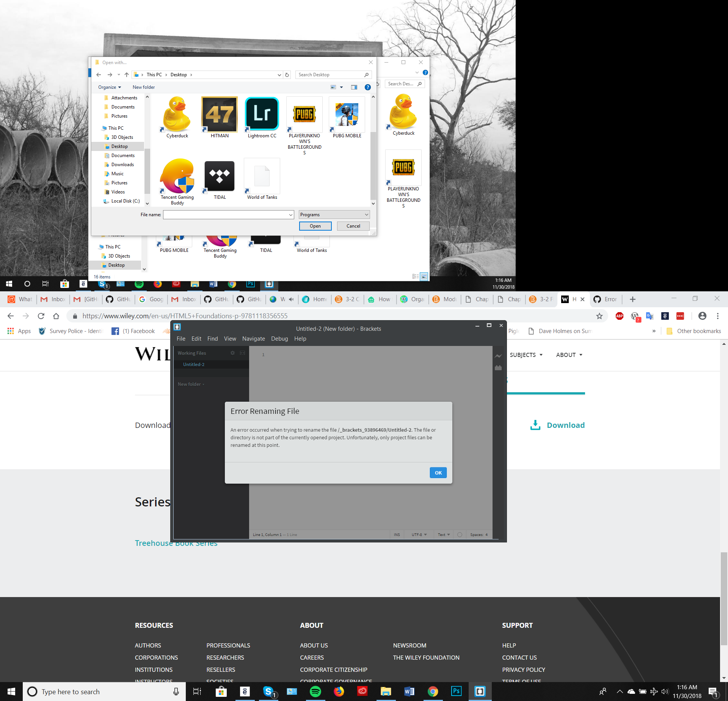Switch folder contents to details view
Viewport: 728px width, 701px height.
[x=416, y=277]
